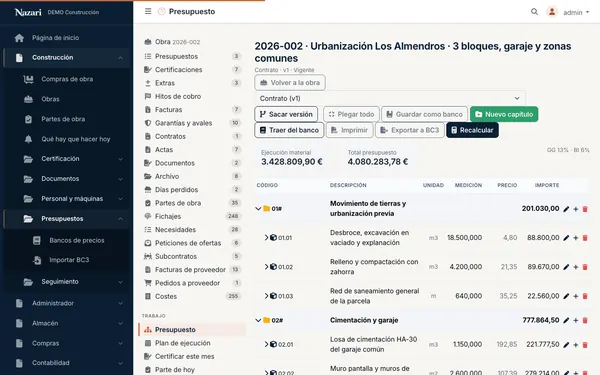Delete row 01.03 with trash icon
The width and height of the screenshot is (600, 375).
(x=585, y=296)
